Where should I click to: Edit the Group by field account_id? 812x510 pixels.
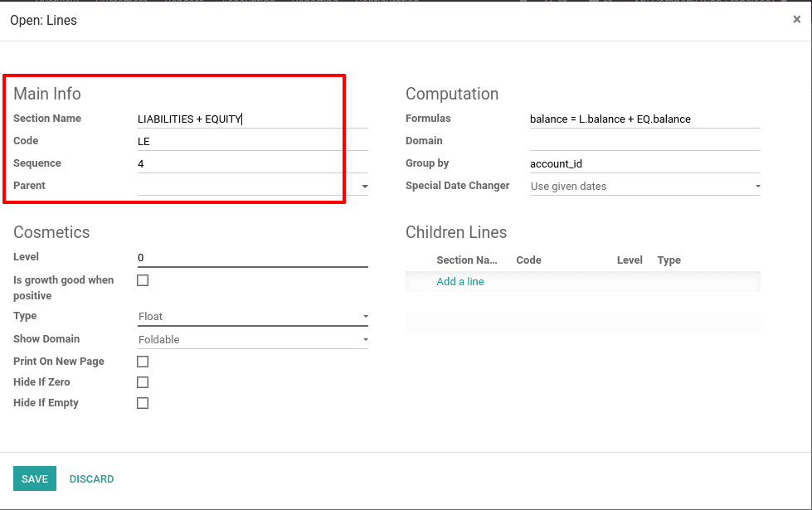coord(645,163)
